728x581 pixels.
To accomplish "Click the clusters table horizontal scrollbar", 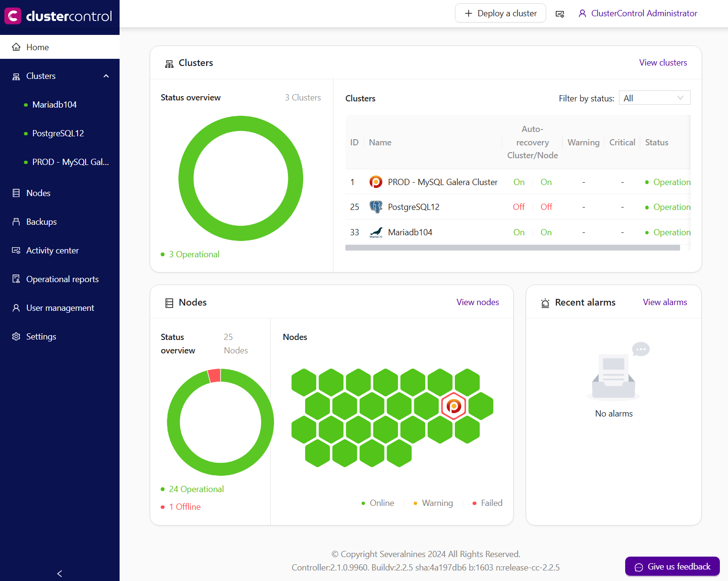I will 512,248.
